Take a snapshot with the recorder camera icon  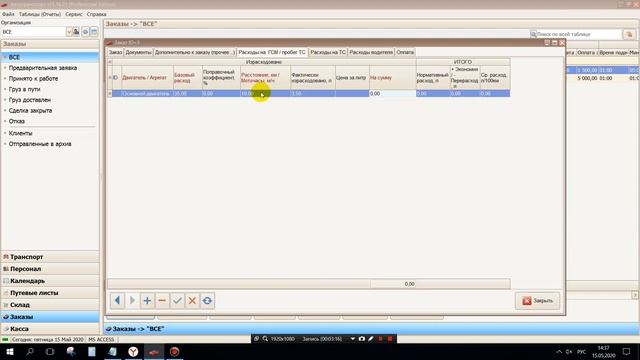point(362,339)
